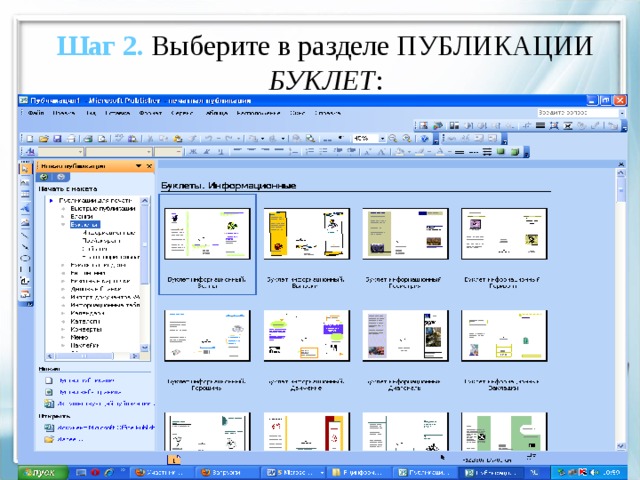Open the Файл menu
640x480 pixels.
click(36, 113)
